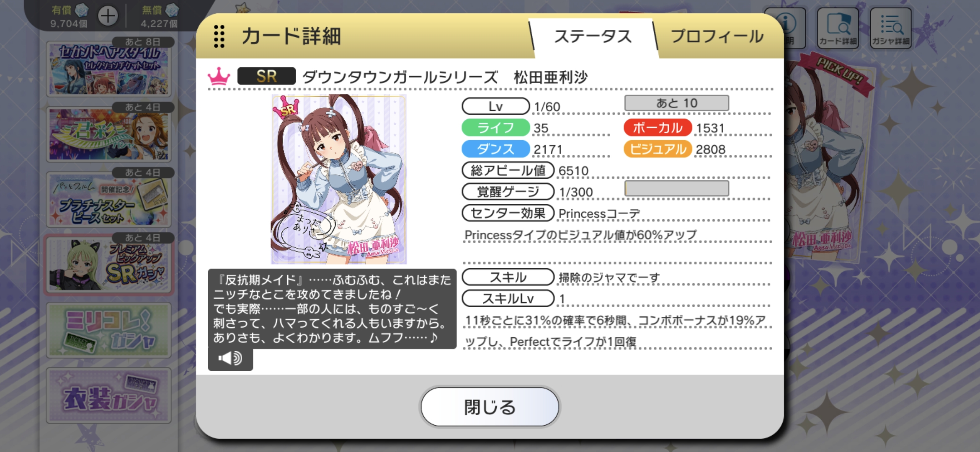Tap the six-dot drag handle icon
The height and width of the screenshot is (452, 980).
pyautogui.click(x=219, y=36)
